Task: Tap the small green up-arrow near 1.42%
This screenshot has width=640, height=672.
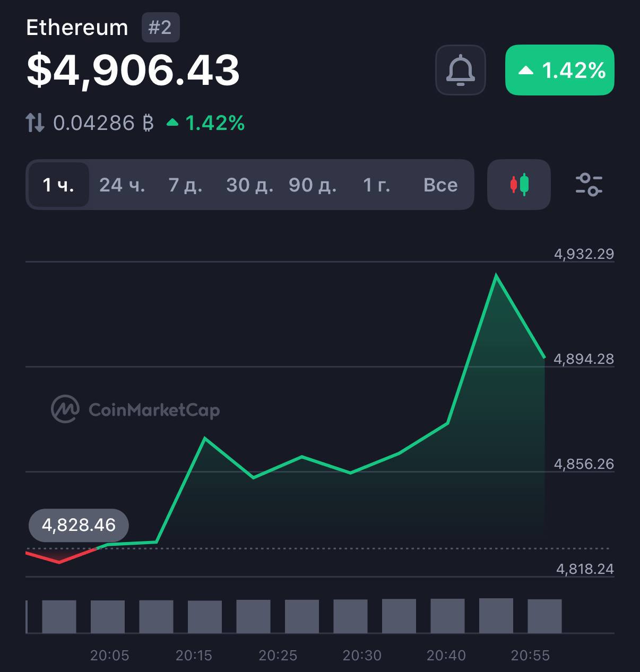Action: tap(172, 123)
